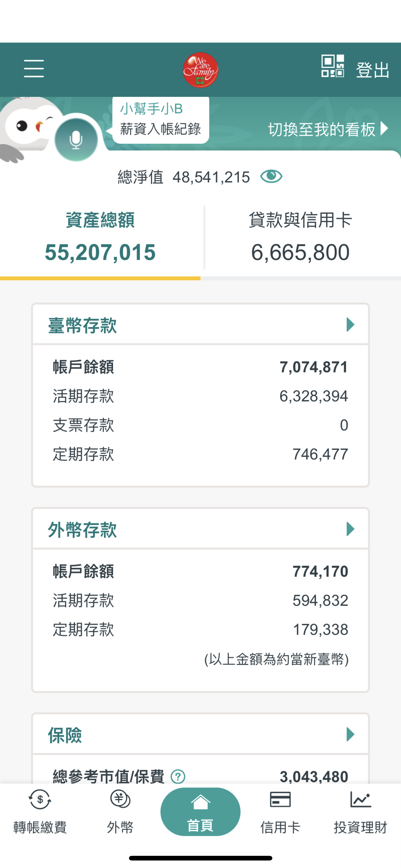The width and height of the screenshot is (401, 868).
Task: Open 信用卡 in bottom navigation
Action: 280,811
